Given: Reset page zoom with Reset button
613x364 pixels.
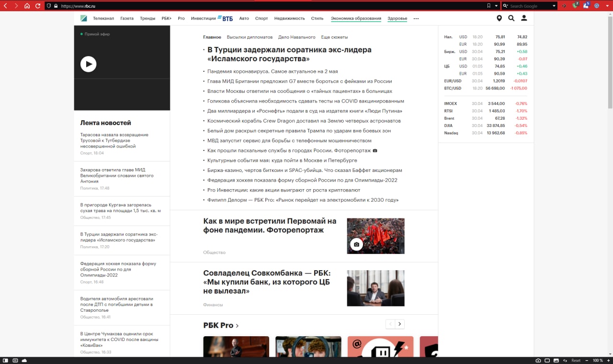Looking at the screenshot, I should click(576, 360).
